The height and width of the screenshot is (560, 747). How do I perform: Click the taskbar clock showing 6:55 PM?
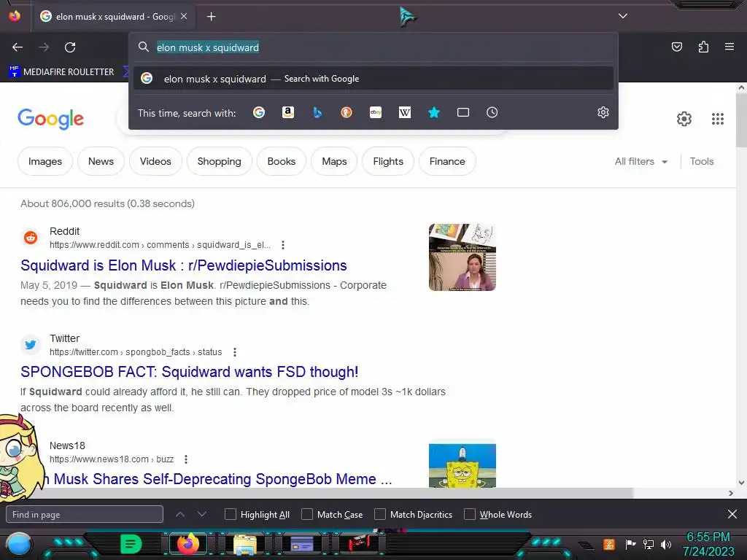tap(708, 544)
